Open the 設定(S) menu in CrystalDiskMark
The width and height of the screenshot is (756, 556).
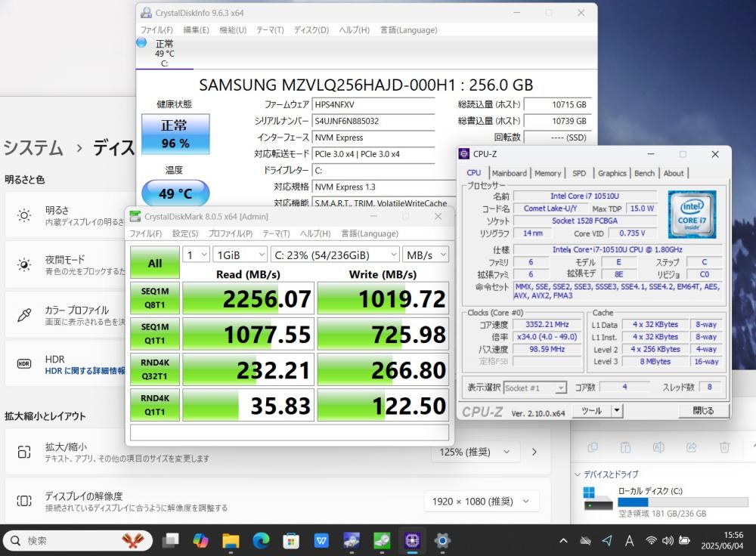click(185, 233)
